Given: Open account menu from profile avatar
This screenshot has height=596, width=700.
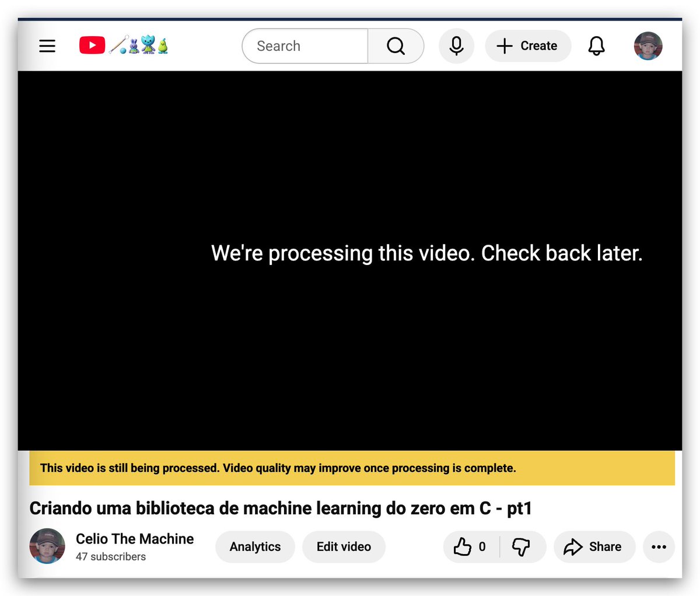Looking at the screenshot, I should [648, 46].
